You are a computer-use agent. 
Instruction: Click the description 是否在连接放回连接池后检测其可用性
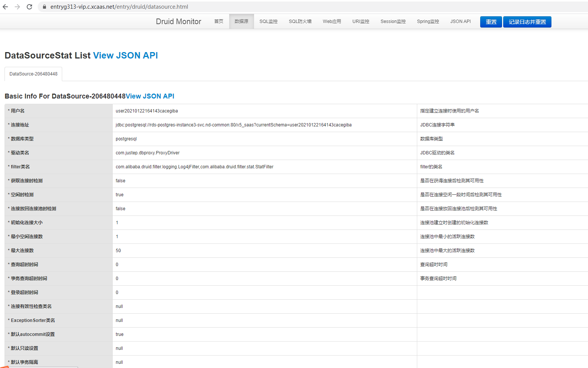[459, 209]
